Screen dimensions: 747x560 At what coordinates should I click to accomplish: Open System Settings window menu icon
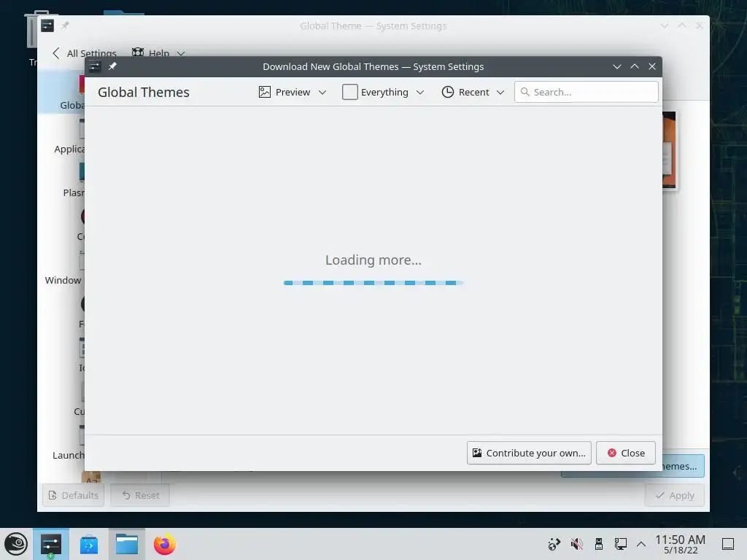[47, 26]
